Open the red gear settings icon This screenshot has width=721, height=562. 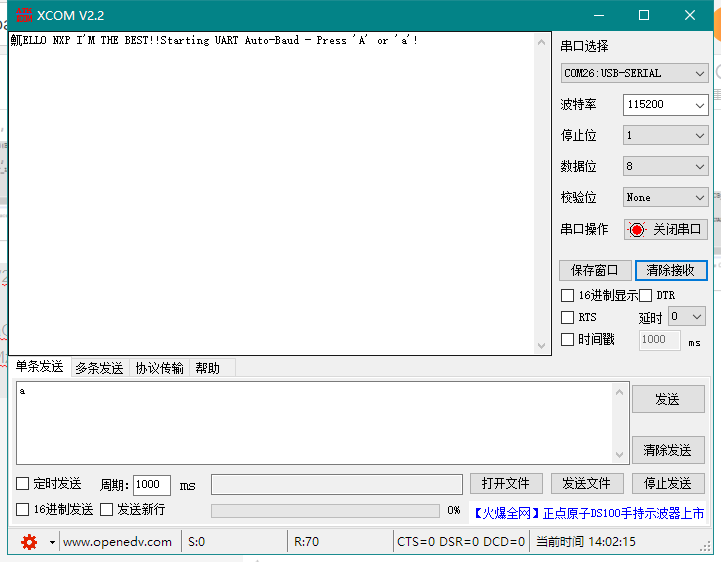(x=29, y=542)
